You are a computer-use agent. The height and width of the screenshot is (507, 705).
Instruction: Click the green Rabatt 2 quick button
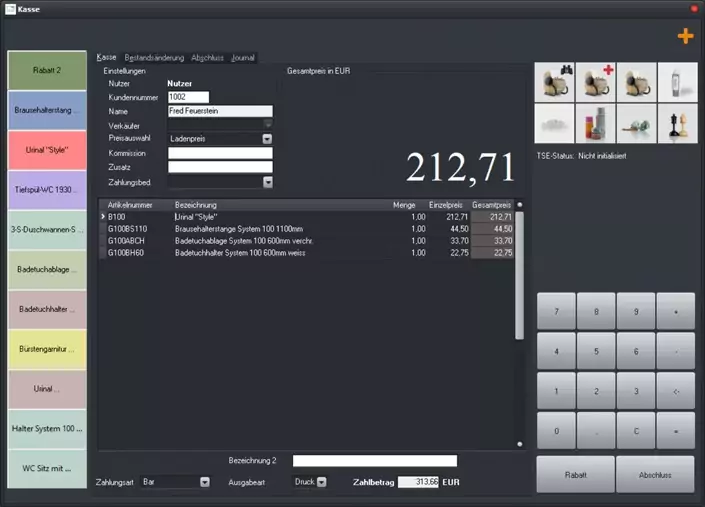point(47,71)
